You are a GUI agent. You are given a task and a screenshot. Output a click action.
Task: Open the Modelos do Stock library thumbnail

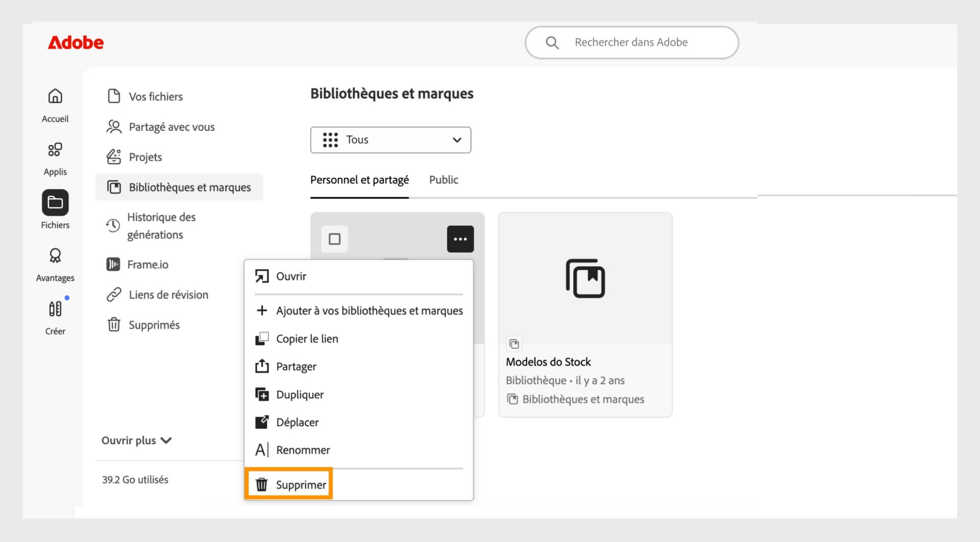(x=585, y=278)
